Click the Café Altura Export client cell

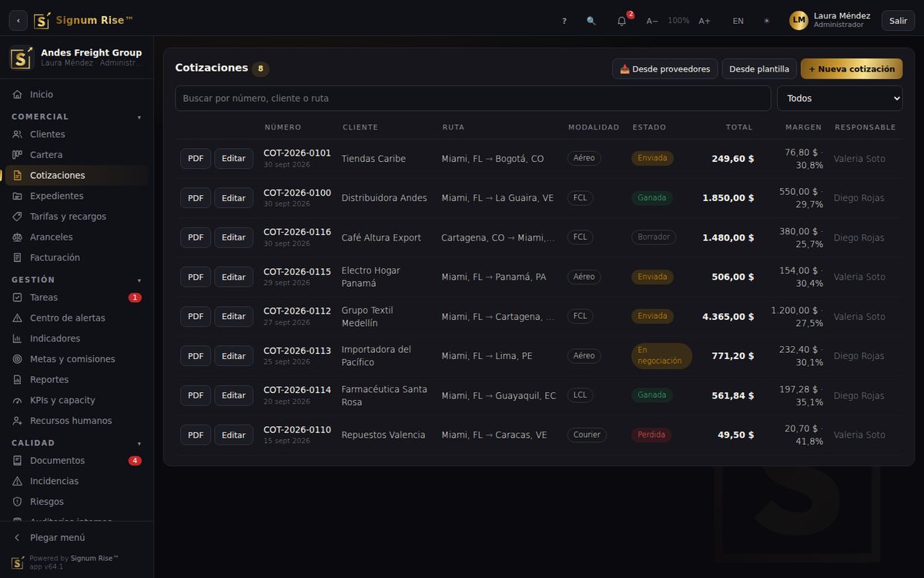[x=381, y=237]
